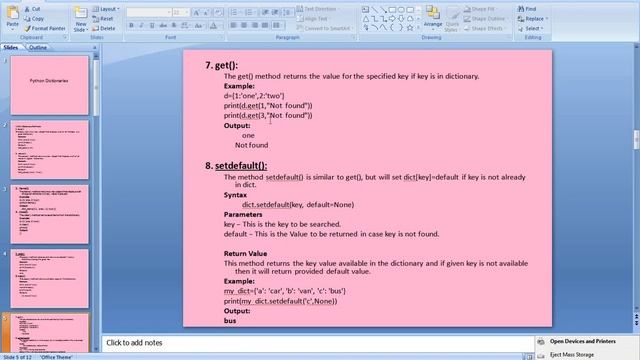
Task: Open Shape Outline color options
Action: click(486, 18)
